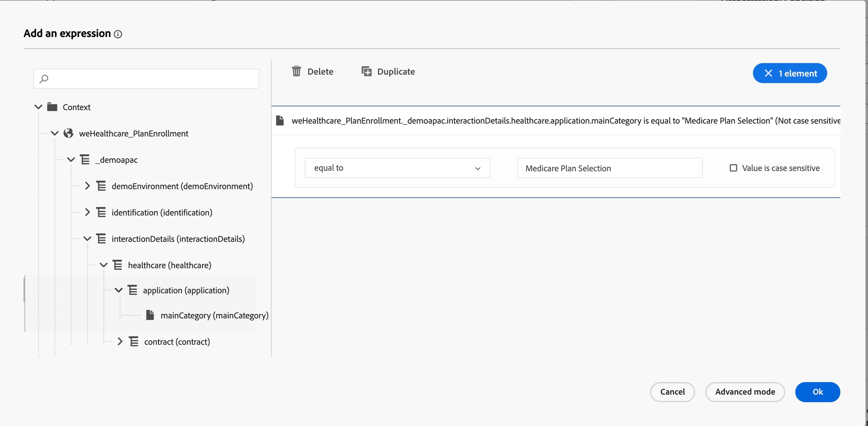868x426 pixels.
Task: Confirm with the Ok button
Action: [x=818, y=391]
